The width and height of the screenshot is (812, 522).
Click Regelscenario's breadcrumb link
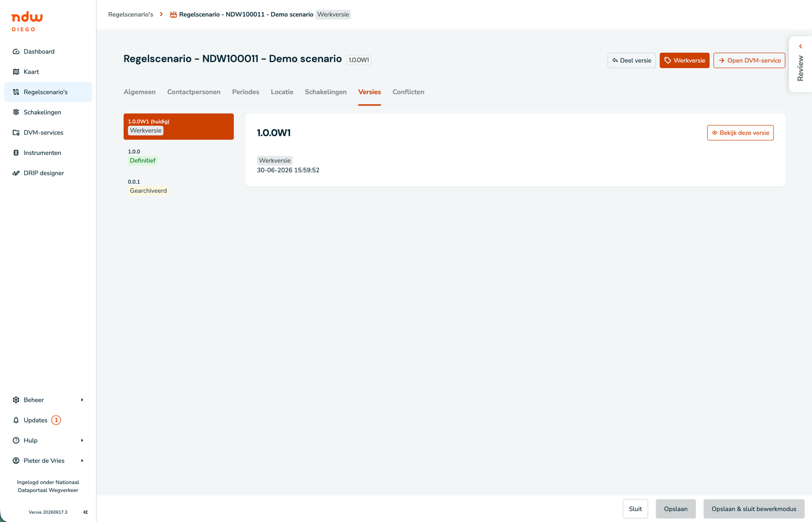[x=130, y=14]
